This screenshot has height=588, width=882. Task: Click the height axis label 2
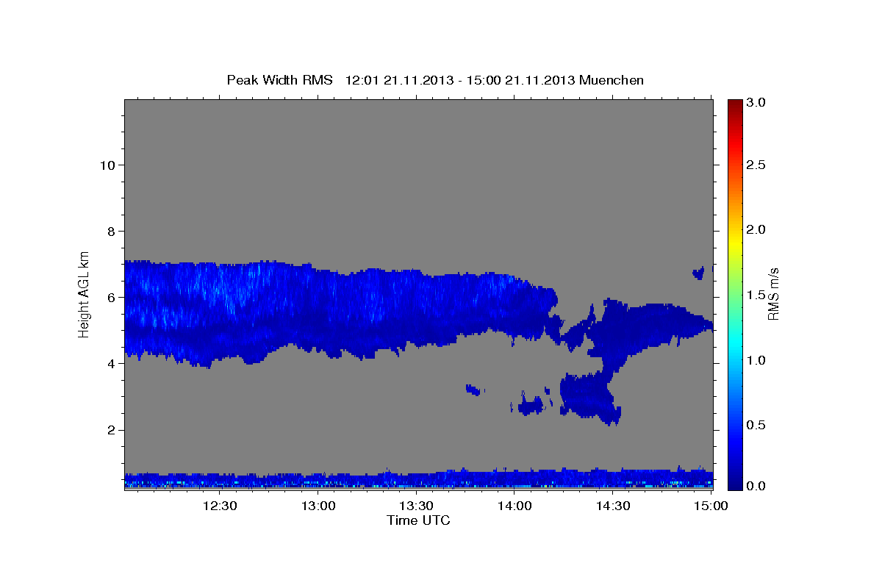point(110,430)
